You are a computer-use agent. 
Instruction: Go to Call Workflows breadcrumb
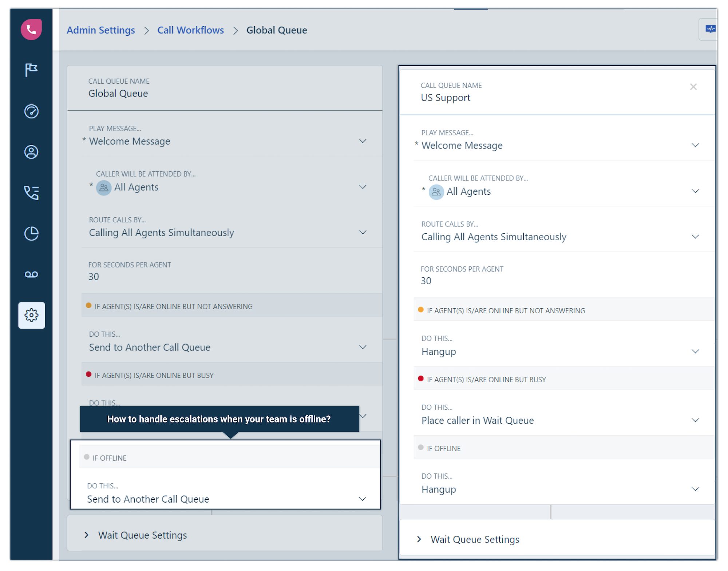coord(190,30)
